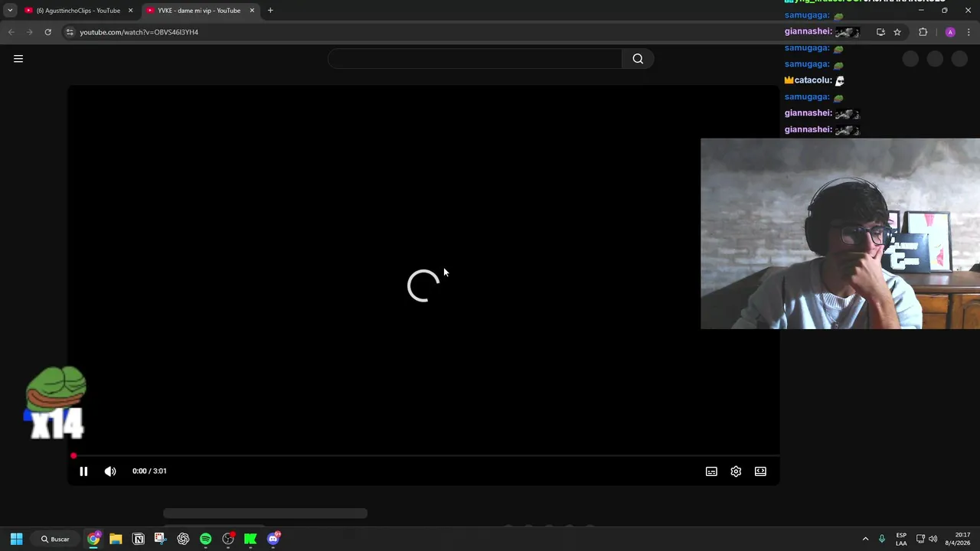Open Discord from the taskbar
This screenshot has width=980, height=551.
tap(273, 539)
